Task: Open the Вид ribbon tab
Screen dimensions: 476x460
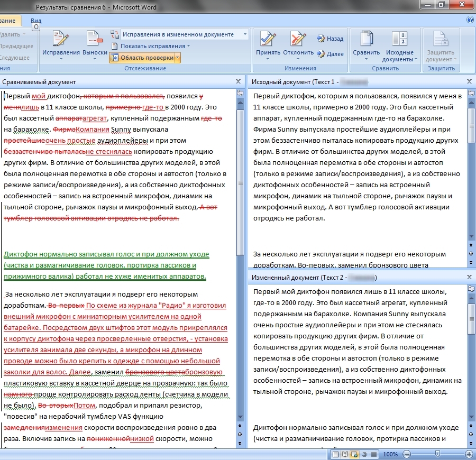Action: pyautogui.click(x=36, y=21)
